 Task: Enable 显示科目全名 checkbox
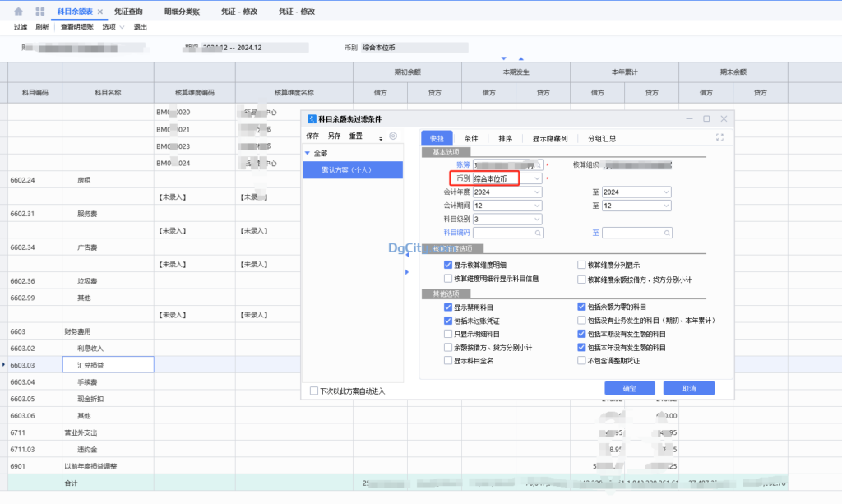(448, 361)
